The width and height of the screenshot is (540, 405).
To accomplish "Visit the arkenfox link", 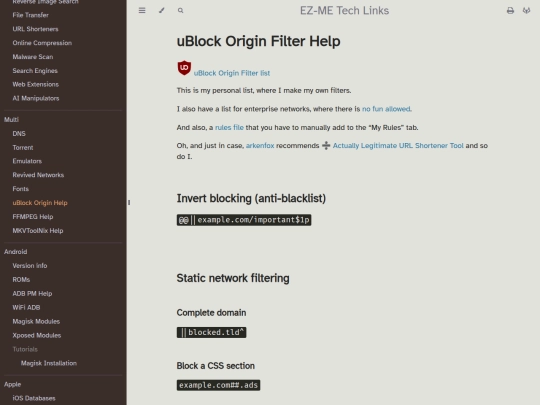I will tap(260, 146).
